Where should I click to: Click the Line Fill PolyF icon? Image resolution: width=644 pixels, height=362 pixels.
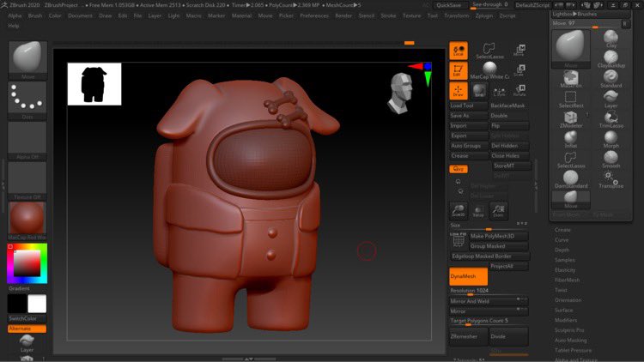[459, 239]
